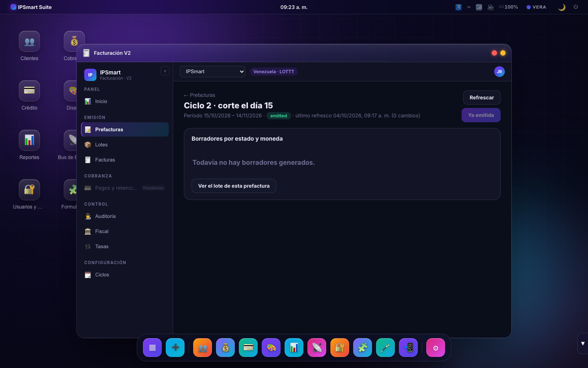The image size is (588, 368).
Task: Go back via the Prefacturas breadcrumb link
Action: 199,95
